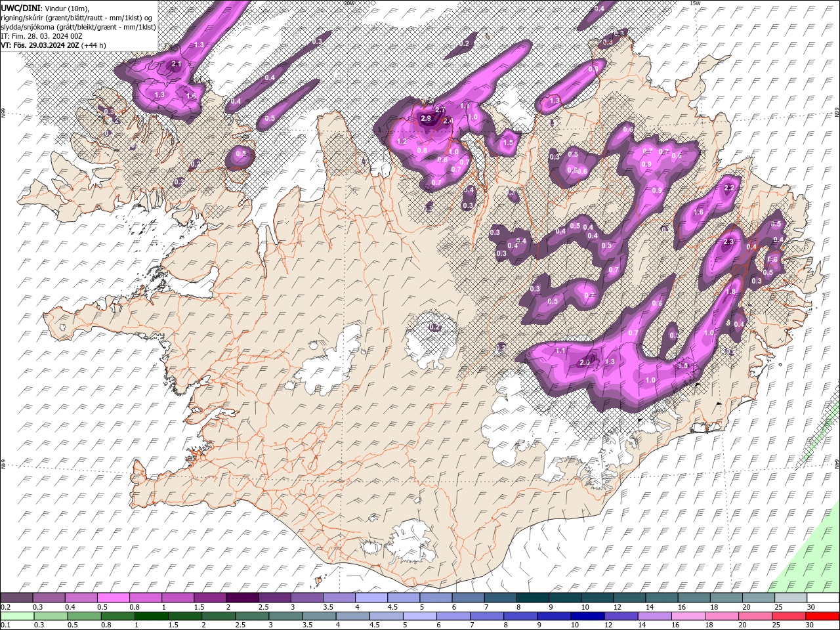The width and height of the screenshot is (840, 630).
Task: Click the 0.2 label of the snow scale
Action: tap(6, 607)
